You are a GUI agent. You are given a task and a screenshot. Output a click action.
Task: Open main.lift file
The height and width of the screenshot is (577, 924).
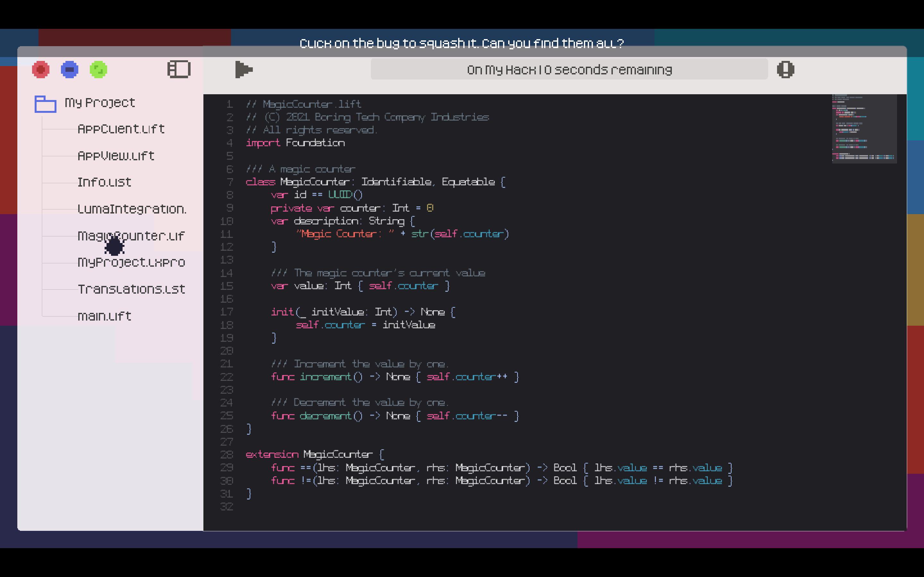[x=104, y=316]
